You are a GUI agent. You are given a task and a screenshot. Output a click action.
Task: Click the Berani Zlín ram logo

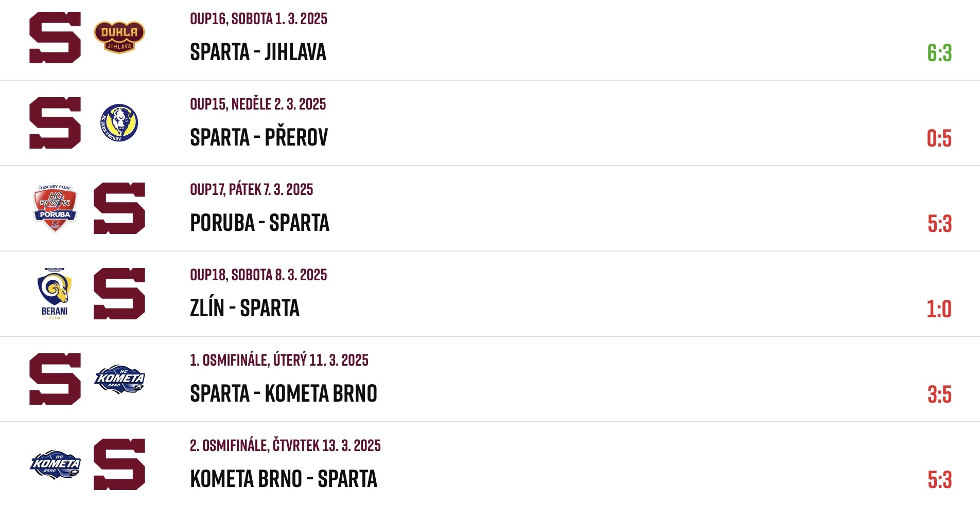click(x=55, y=294)
